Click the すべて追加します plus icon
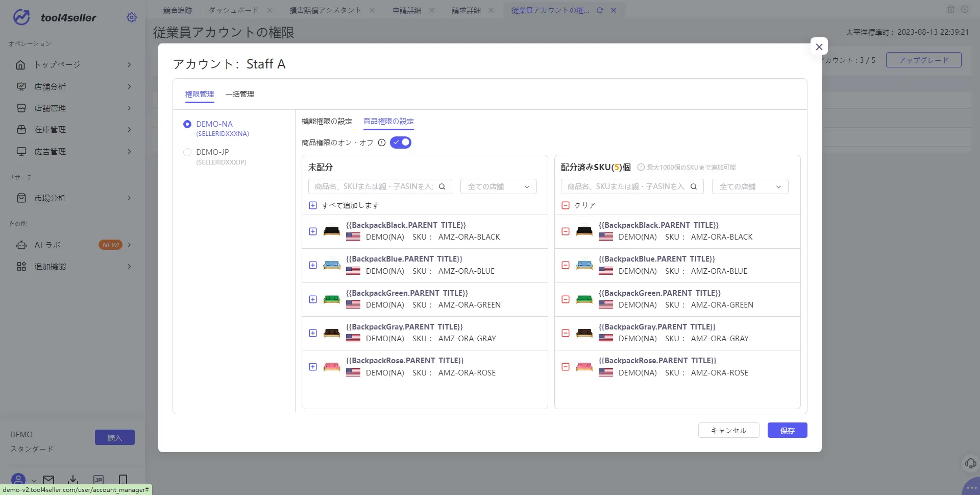 [313, 205]
